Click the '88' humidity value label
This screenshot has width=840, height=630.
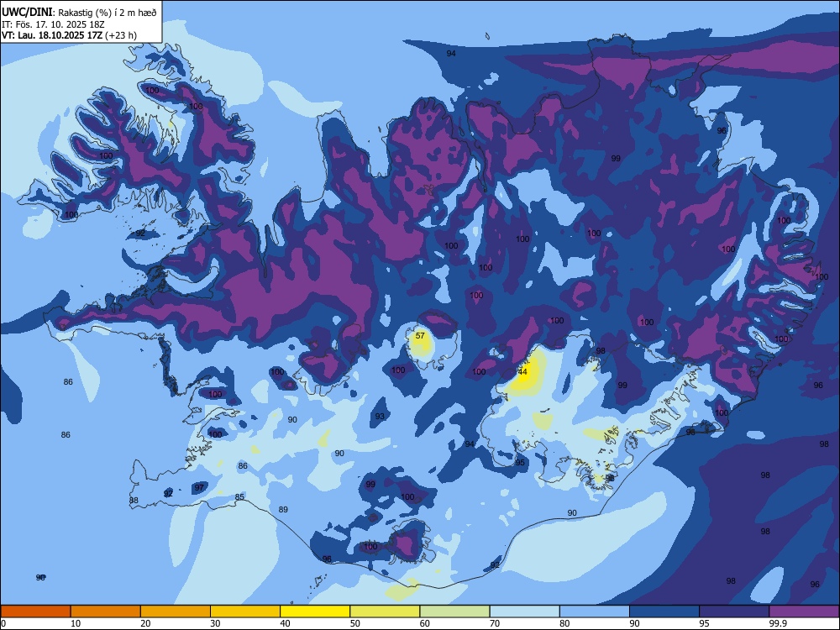[134, 501]
